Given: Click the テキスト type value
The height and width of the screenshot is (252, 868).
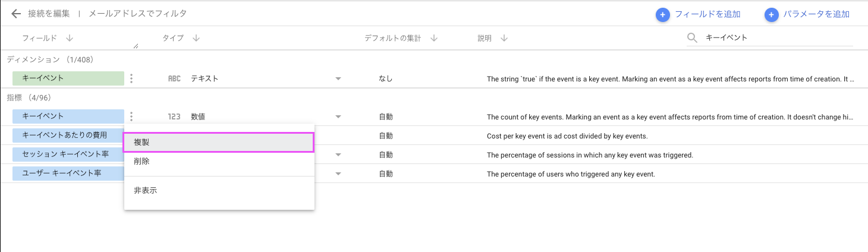Looking at the screenshot, I should pos(205,78).
